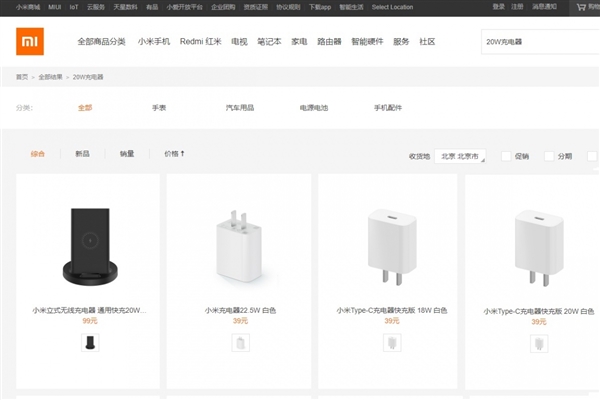Filter category by 手表
The height and width of the screenshot is (400, 600).
point(159,108)
